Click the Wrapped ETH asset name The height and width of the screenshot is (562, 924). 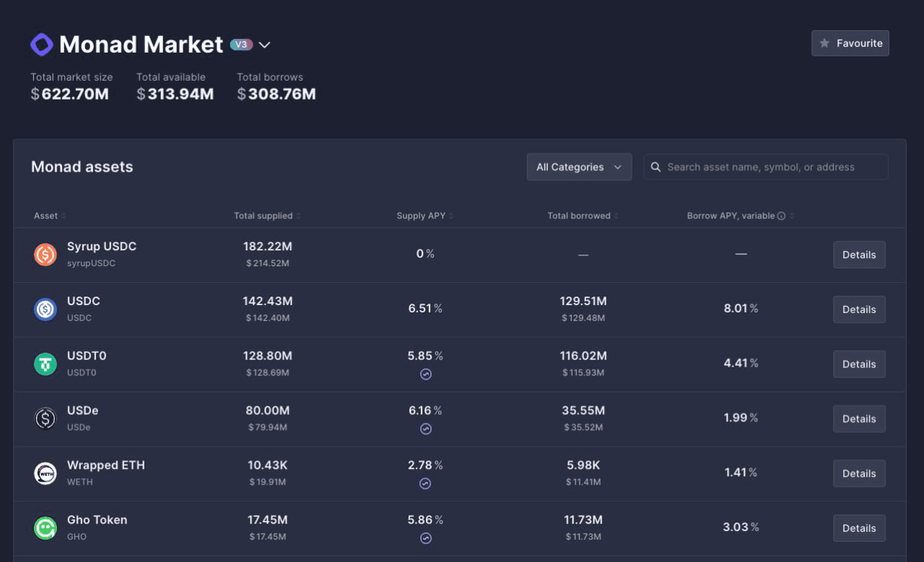106,465
